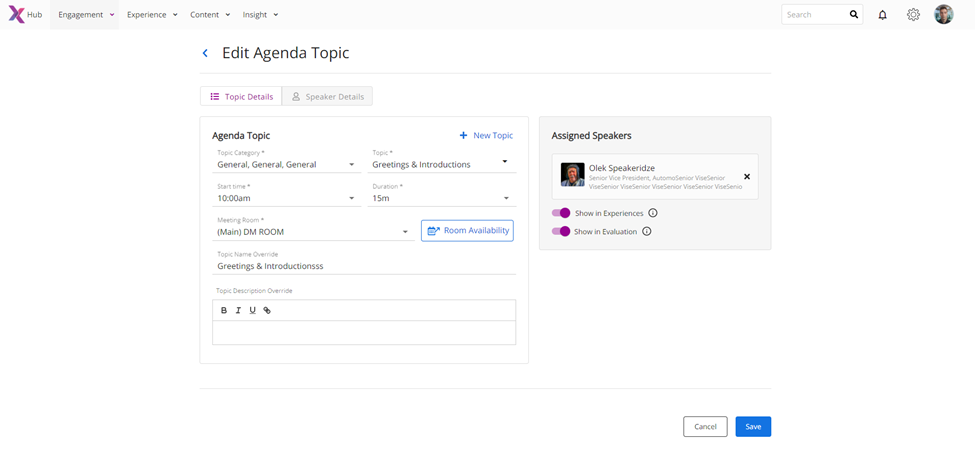Screen dimensions: 975x470
Task: Toggle Show in Evaluation switch
Action: [x=561, y=232]
